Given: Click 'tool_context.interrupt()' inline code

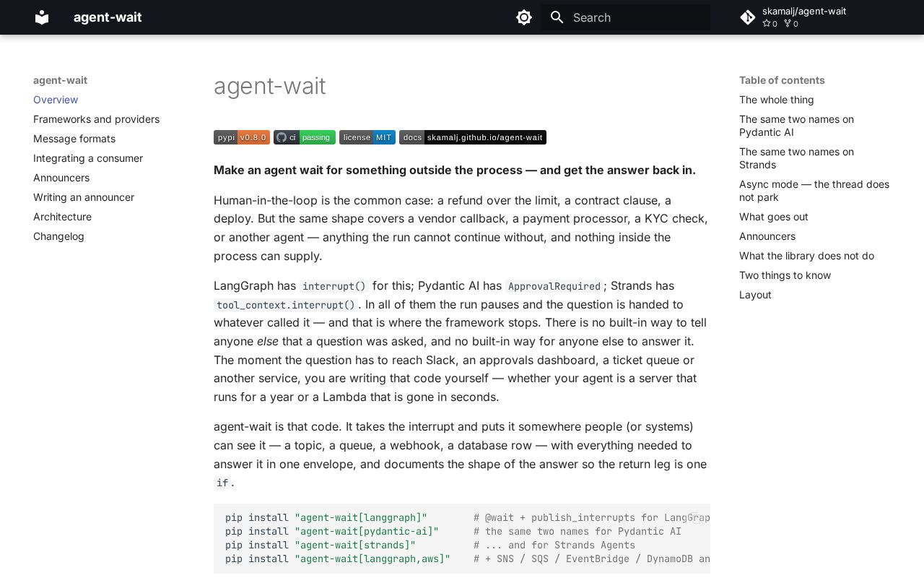Looking at the screenshot, I should (286, 305).
